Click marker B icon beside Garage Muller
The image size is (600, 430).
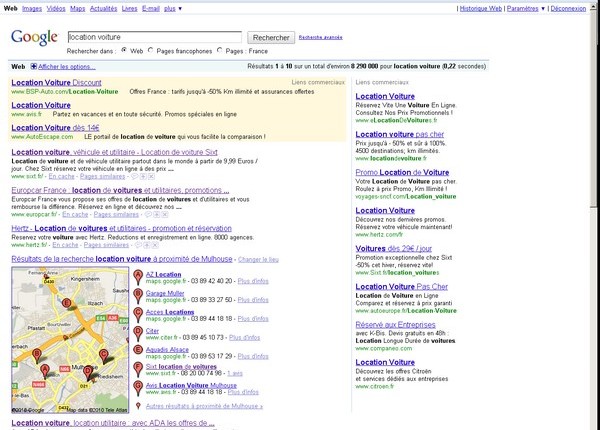pyautogui.click(x=138, y=295)
